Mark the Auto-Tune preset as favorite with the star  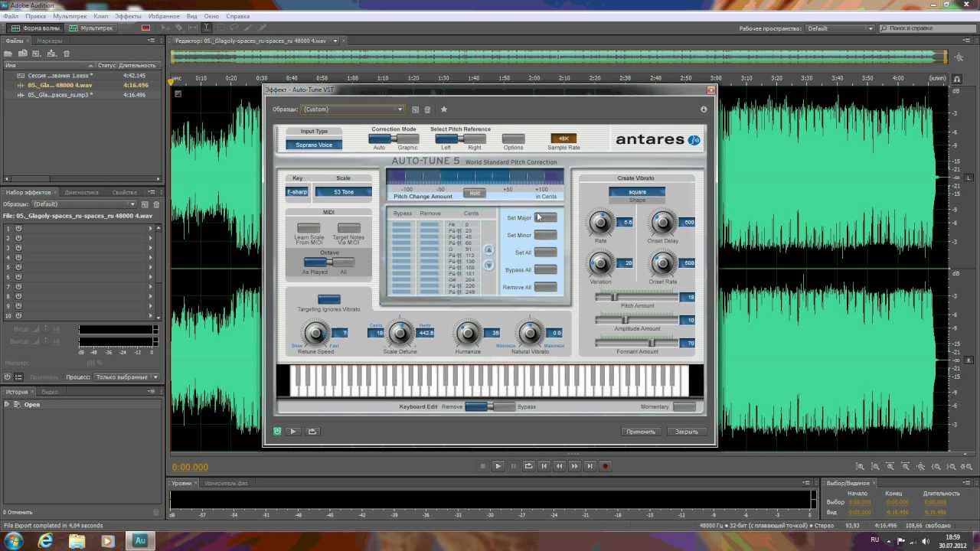[443, 109]
